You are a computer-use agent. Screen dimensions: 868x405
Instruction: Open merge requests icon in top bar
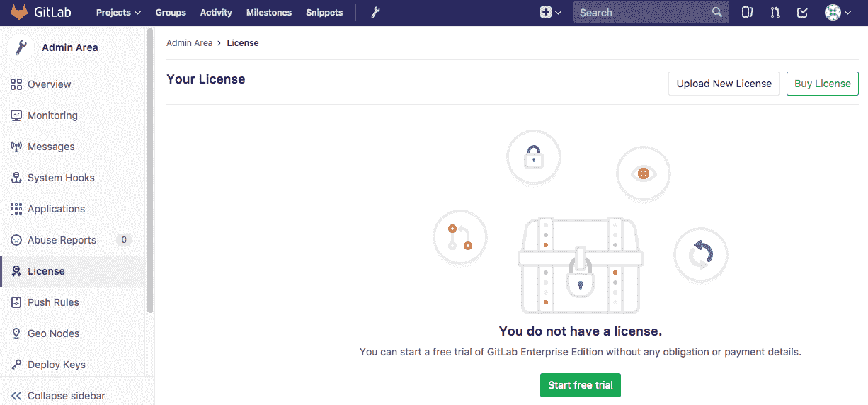[775, 12]
